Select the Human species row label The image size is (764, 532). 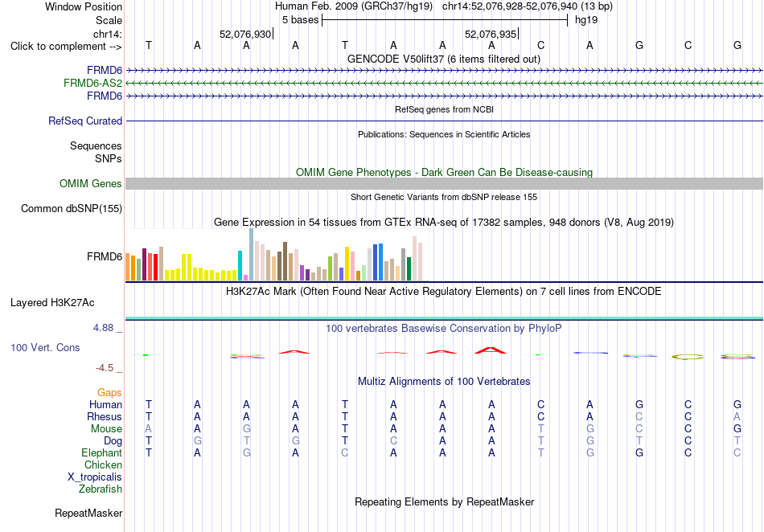point(105,404)
